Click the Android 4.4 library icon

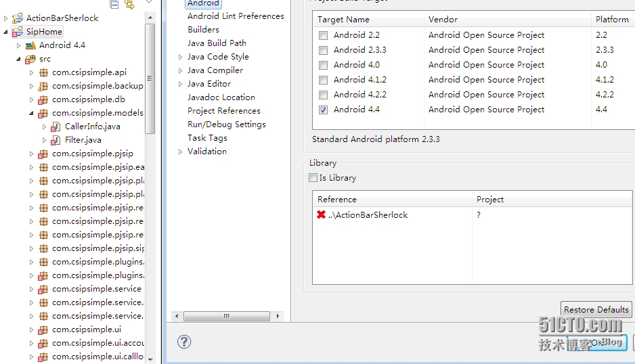point(30,45)
